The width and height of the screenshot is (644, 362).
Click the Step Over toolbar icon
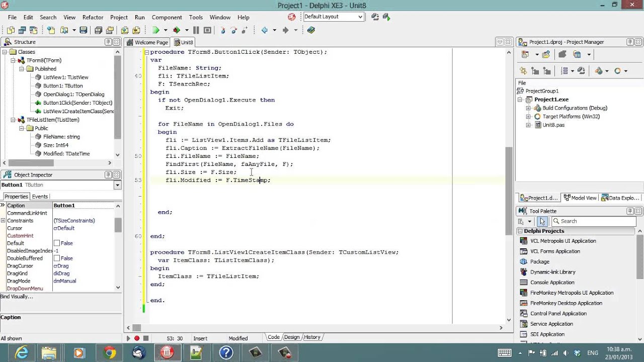[x=234, y=30]
